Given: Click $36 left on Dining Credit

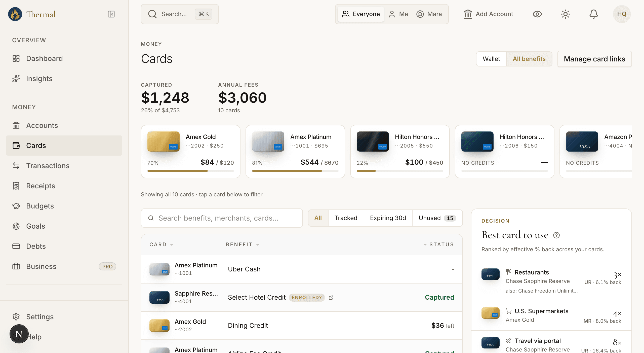Looking at the screenshot, I should click(443, 326).
